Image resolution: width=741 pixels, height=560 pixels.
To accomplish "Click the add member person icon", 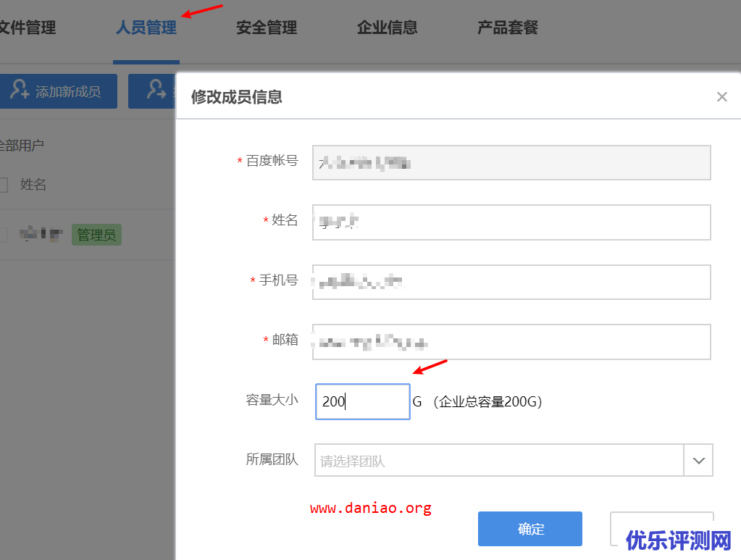I will click(20, 91).
